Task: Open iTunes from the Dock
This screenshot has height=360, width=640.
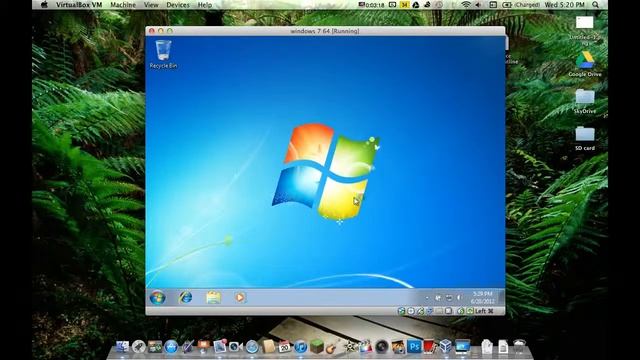Action: click(x=300, y=347)
